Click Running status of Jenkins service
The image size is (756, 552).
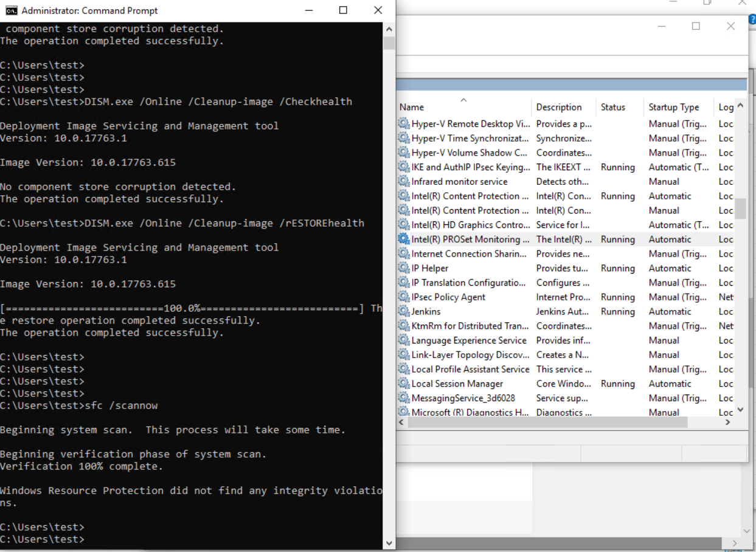(x=617, y=311)
